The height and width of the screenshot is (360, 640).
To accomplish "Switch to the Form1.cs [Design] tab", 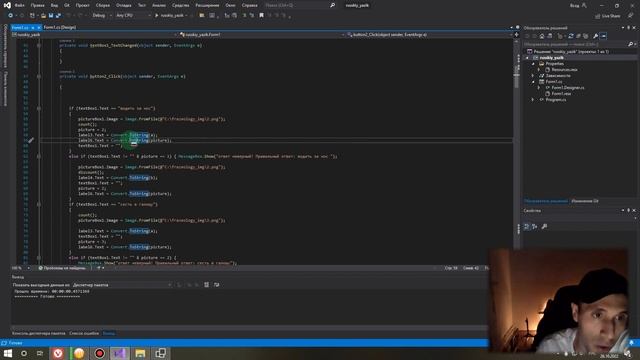I will [x=60, y=27].
